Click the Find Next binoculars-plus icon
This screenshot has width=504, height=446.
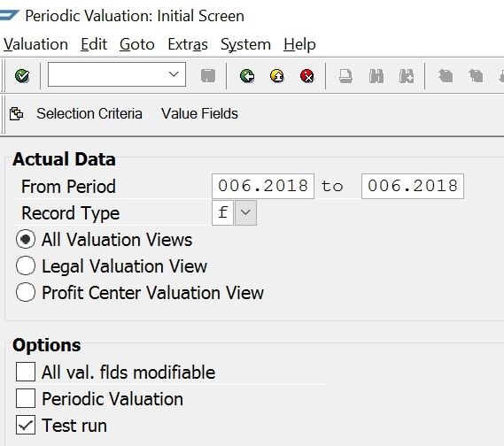[x=407, y=76]
